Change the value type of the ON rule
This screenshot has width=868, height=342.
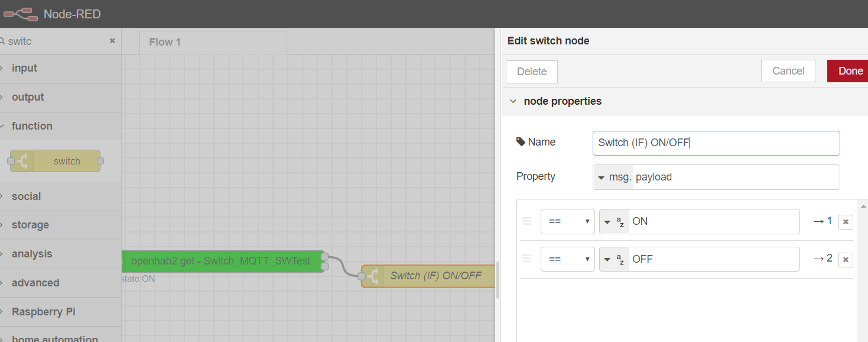pos(615,221)
